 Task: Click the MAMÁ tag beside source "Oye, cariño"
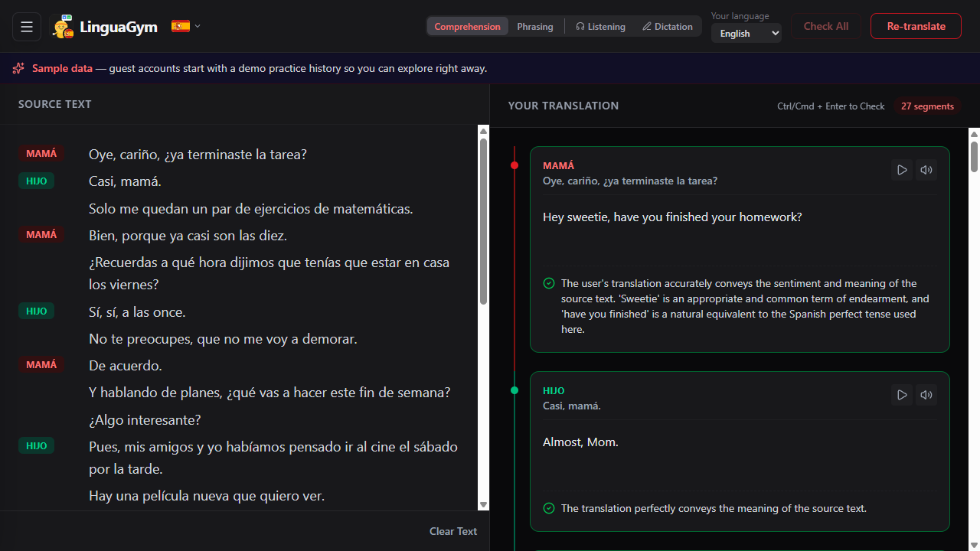coord(41,154)
